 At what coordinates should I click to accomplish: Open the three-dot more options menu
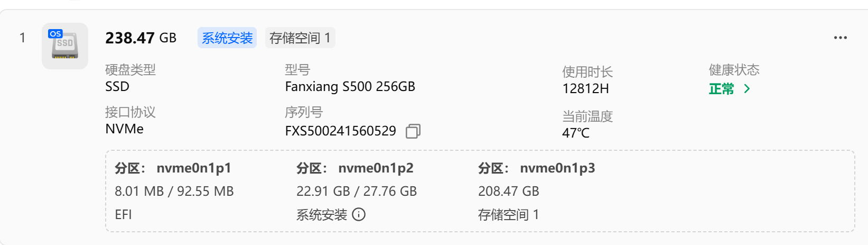coord(840,38)
